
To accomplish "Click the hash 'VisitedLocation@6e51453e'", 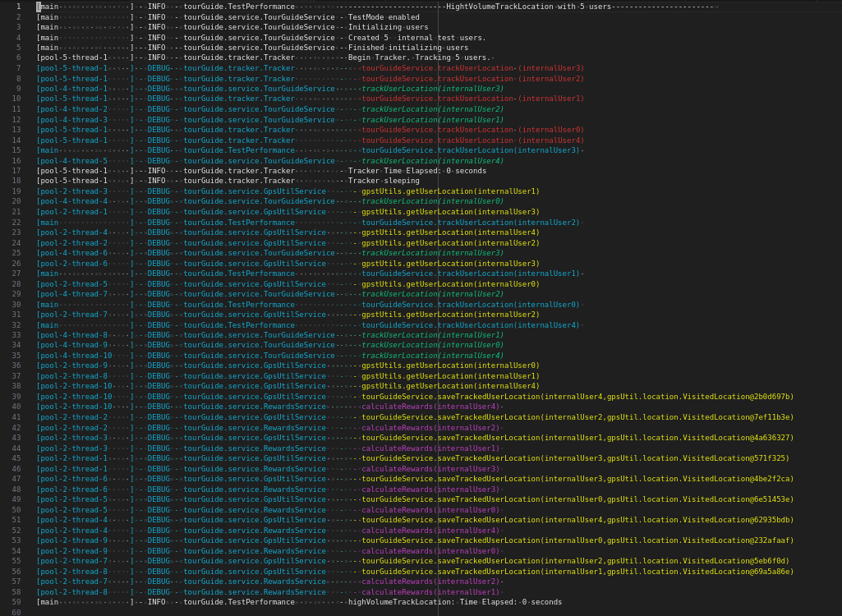I will click(736, 499).
